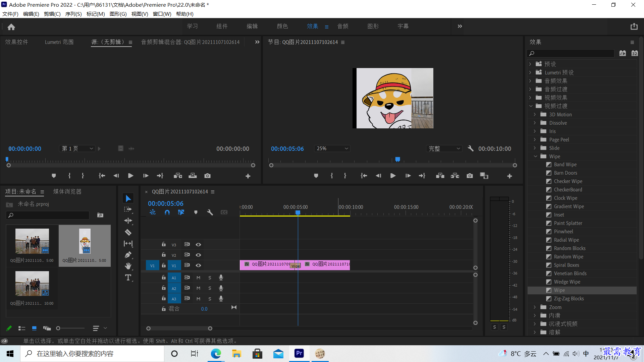Toggle snap magnet in timeline
Image resolution: width=644 pixels, height=362 pixels.
pos(167,212)
